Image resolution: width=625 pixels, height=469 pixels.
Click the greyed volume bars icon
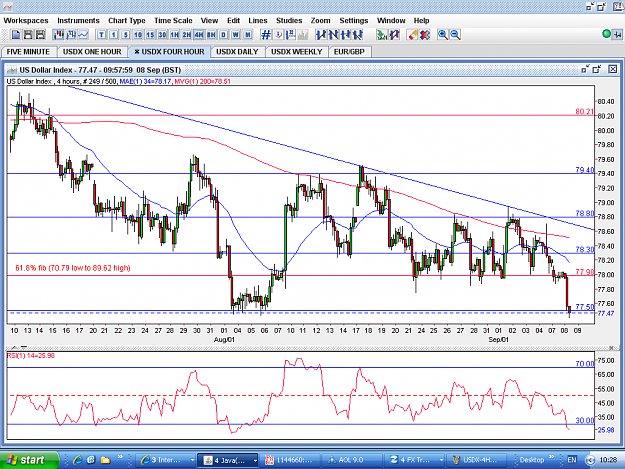tap(303, 35)
